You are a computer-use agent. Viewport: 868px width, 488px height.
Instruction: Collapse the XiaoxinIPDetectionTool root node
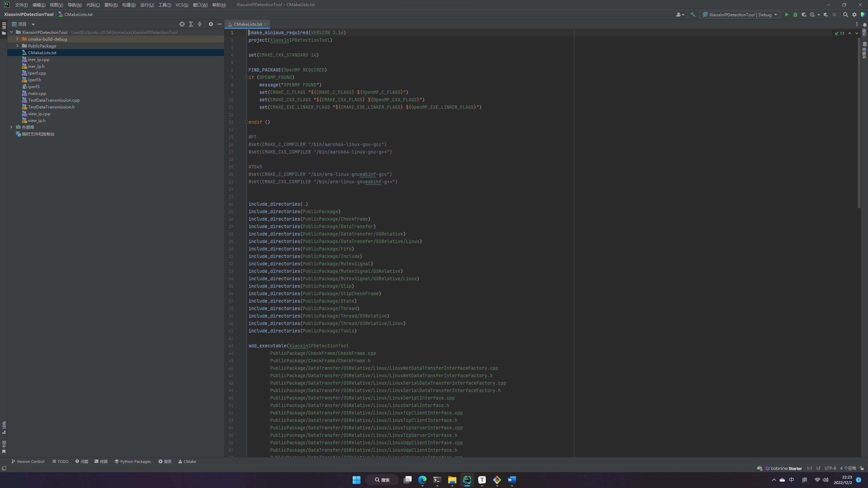pyautogui.click(x=11, y=32)
